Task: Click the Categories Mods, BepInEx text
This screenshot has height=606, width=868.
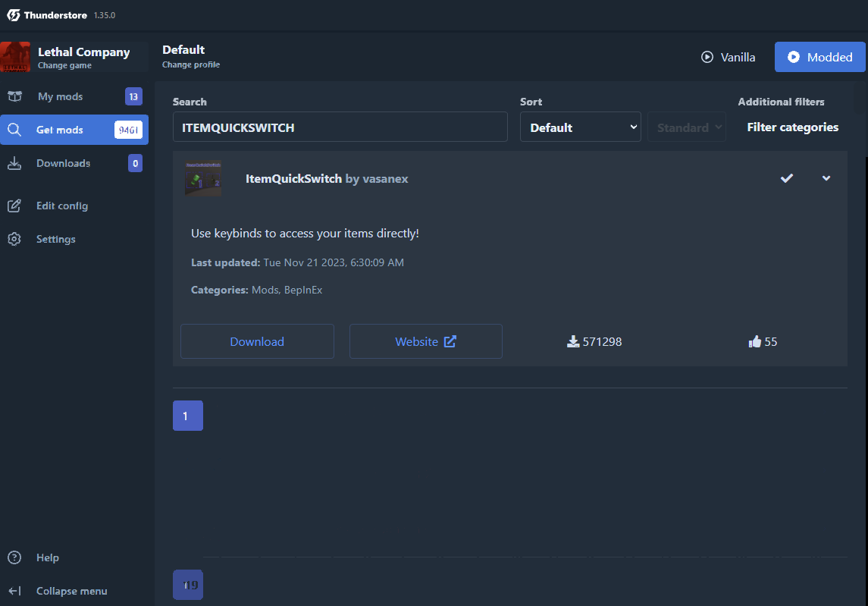Action: 256,290
